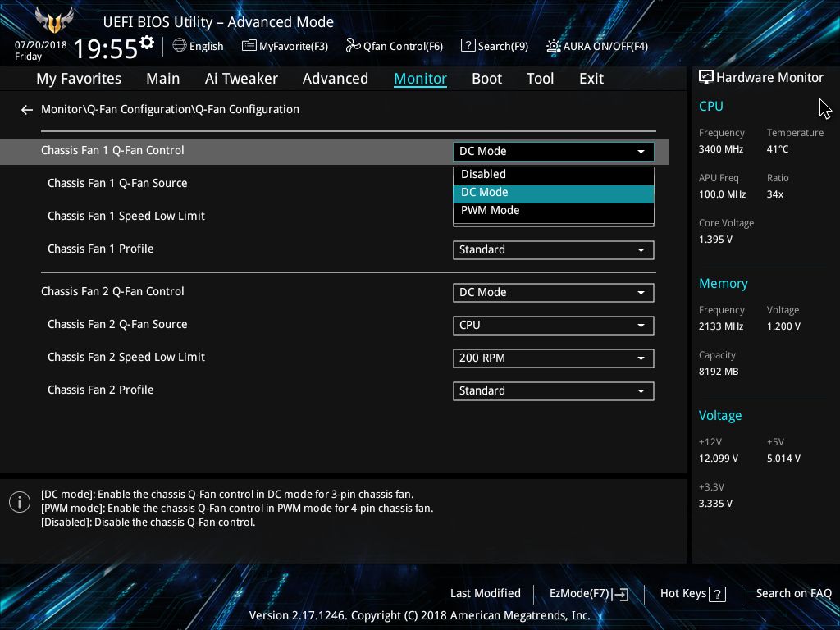Click the EzMode exit arrow icon
This screenshot has height=630, width=840.
pyautogui.click(x=620, y=594)
